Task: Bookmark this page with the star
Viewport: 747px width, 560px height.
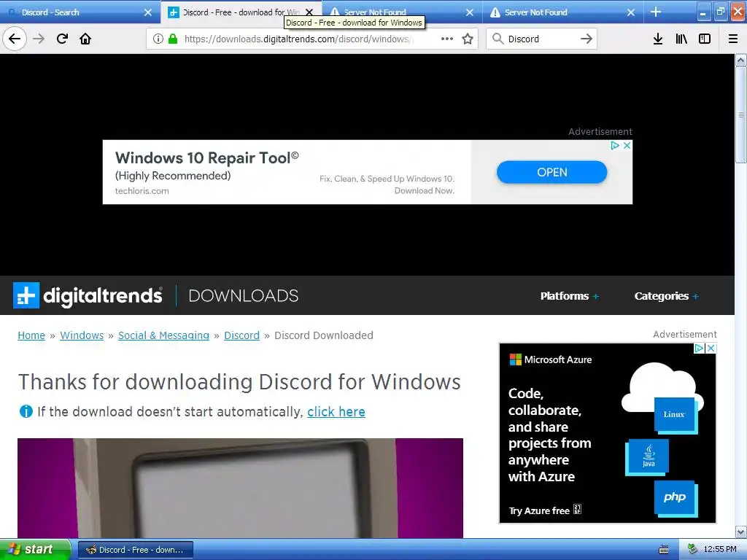Action: 468,39
